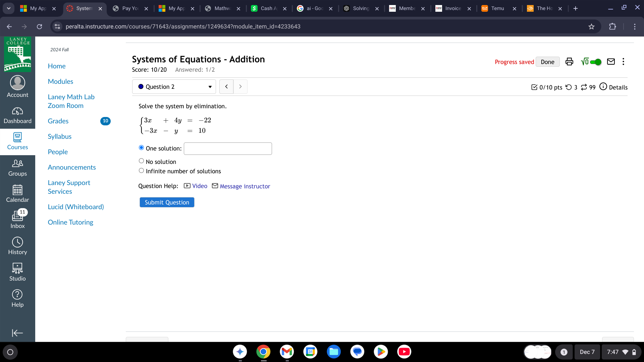Select the No solution radio button

coord(141,161)
